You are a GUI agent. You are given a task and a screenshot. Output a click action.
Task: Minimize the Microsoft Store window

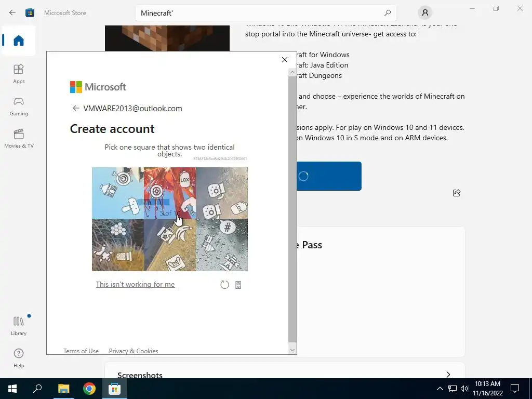tap(472, 8)
